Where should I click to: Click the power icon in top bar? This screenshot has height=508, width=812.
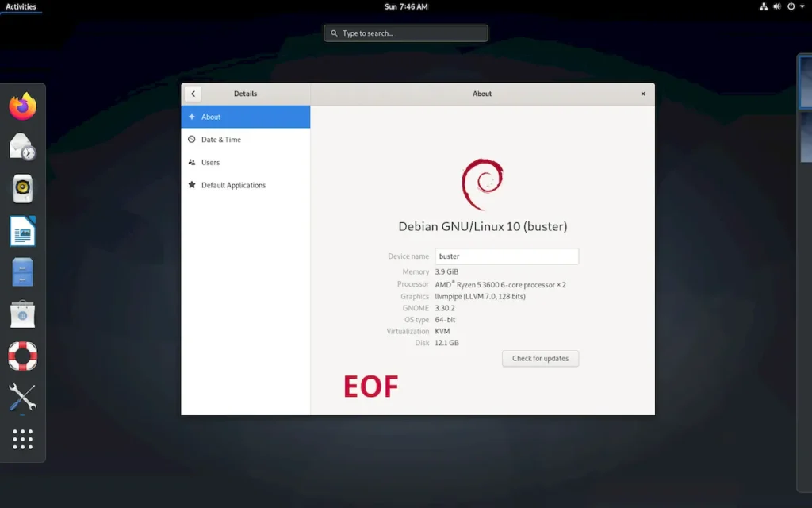point(791,6)
